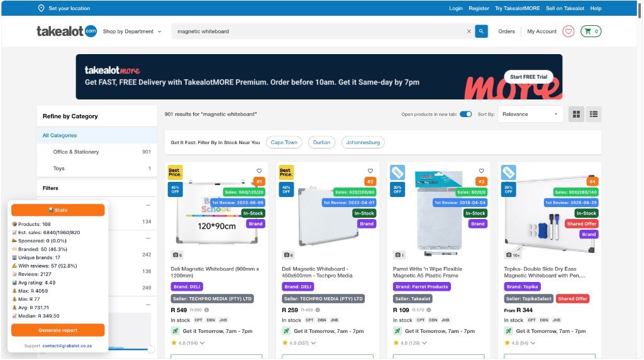The height and width of the screenshot is (360, 644).
Task: Click sale tag on Topika product
Action: (508, 172)
